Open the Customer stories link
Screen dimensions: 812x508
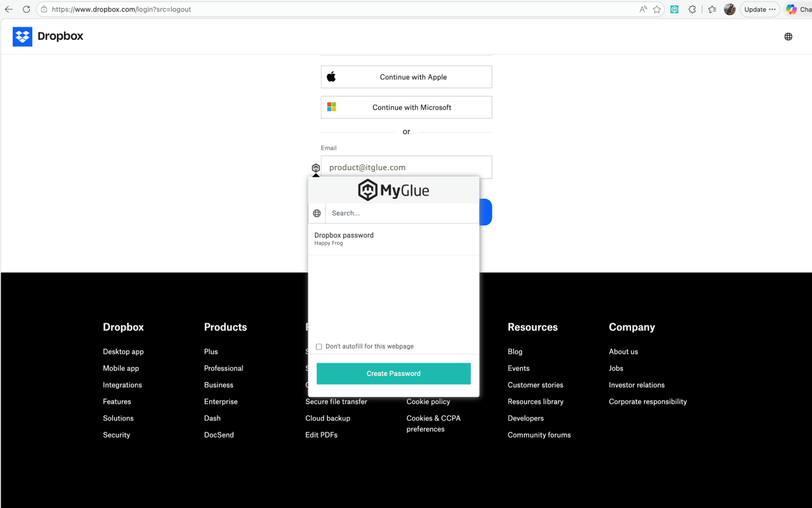tap(535, 385)
